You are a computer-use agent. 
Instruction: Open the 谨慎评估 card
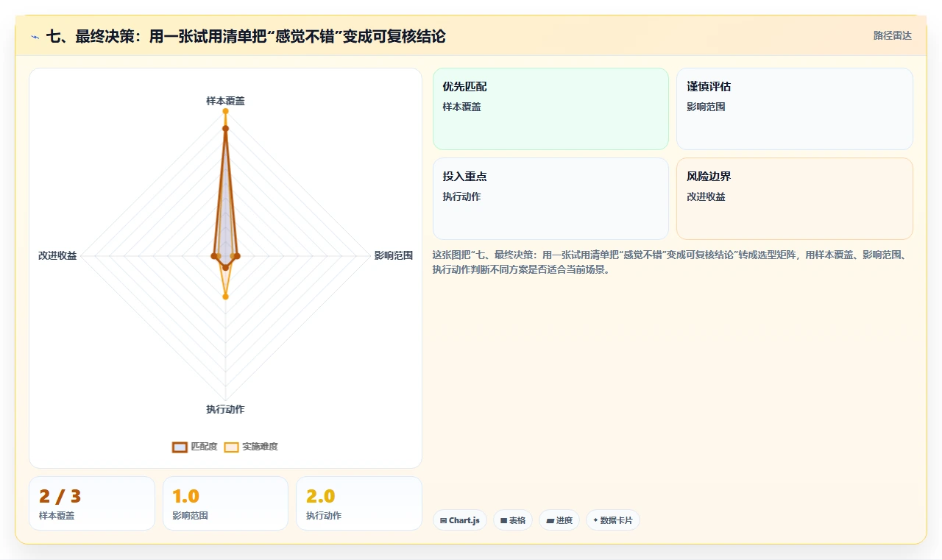click(x=795, y=109)
